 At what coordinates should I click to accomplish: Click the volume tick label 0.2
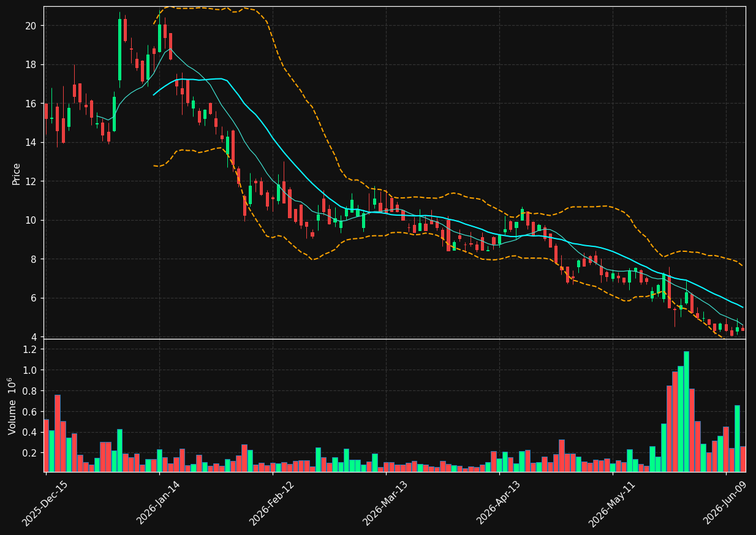tap(30, 453)
